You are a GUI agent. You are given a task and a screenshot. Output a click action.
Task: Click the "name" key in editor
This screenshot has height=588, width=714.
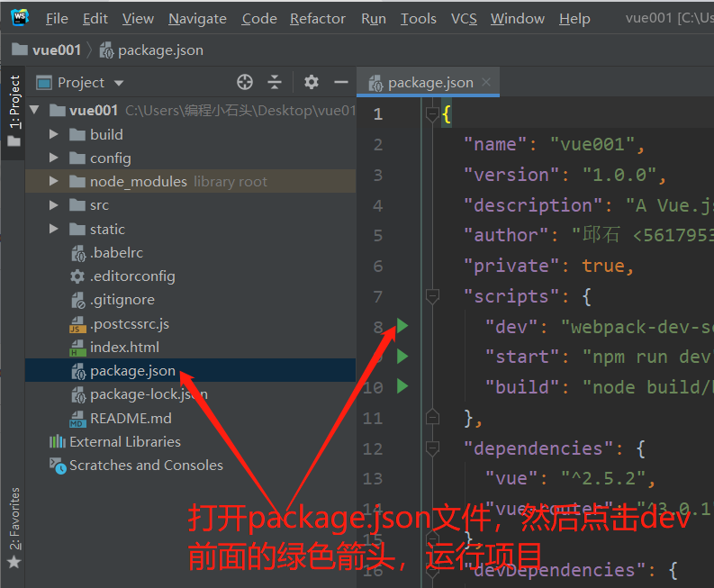(495, 144)
